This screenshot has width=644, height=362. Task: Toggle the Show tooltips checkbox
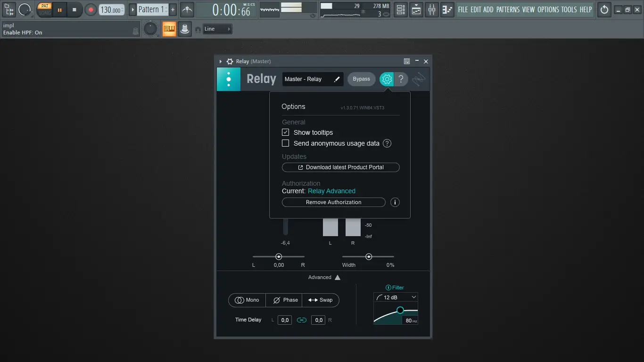pyautogui.click(x=286, y=132)
